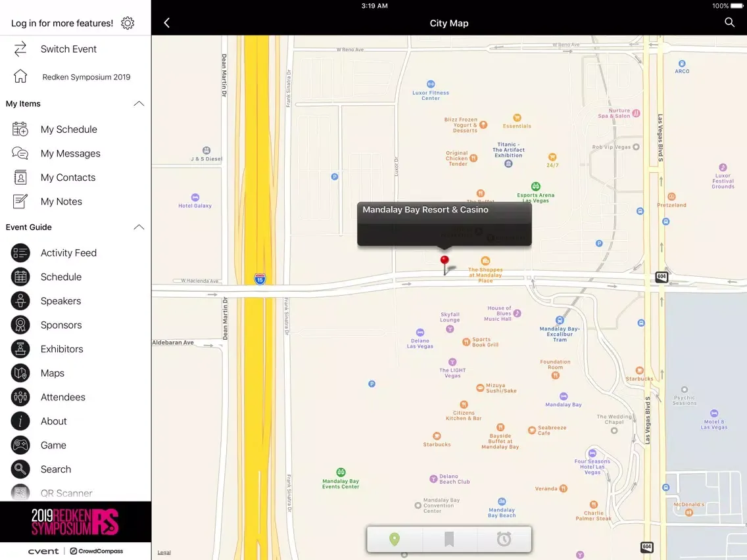The width and height of the screenshot is (747, 560).
Task: Go back with the header arrow
Action: coord(167,23)
